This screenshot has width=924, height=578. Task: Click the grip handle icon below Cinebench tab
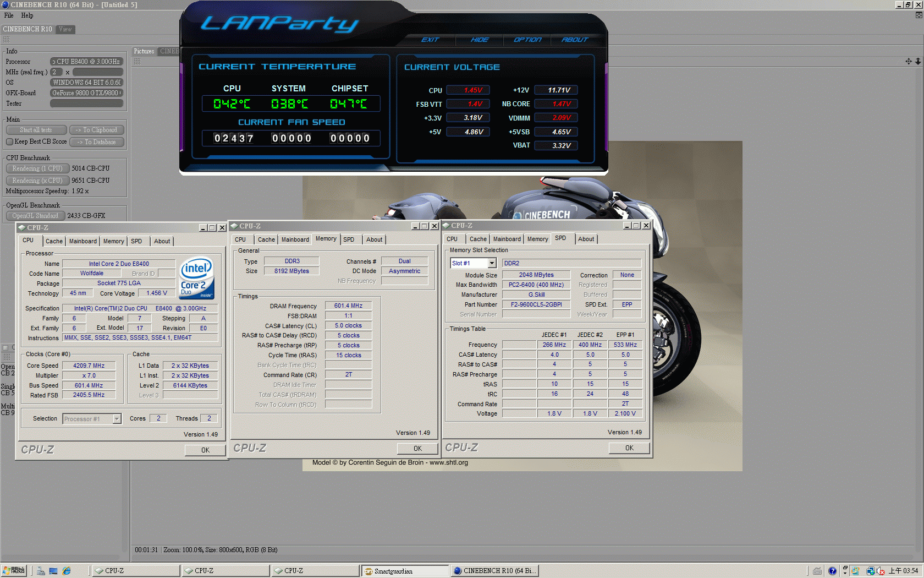point(7,40)
